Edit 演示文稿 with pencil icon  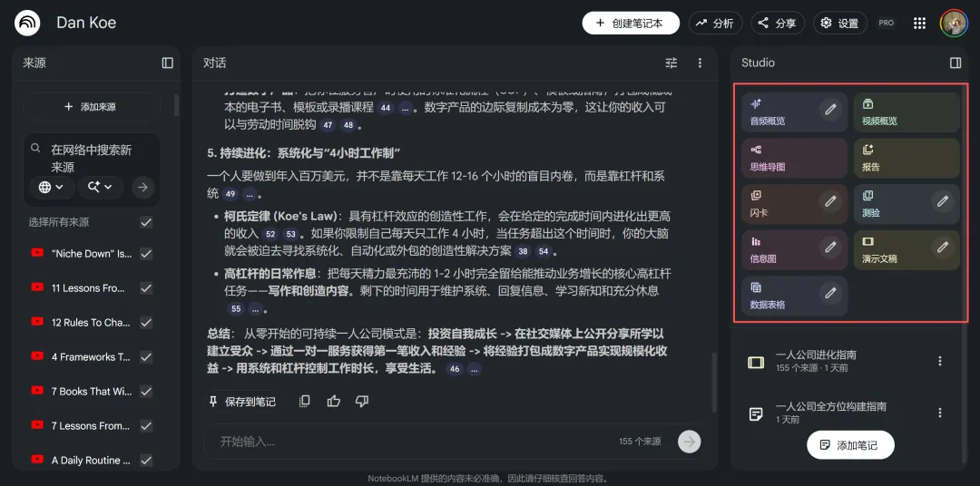pyautogui.click(x=943, y=247)
